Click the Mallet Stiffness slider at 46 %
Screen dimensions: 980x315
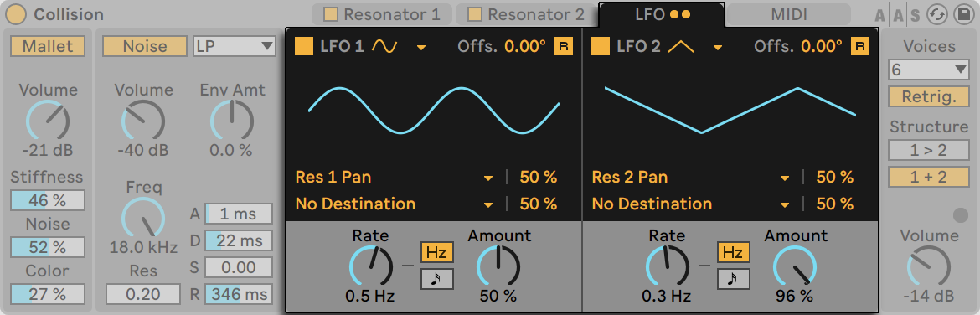click(x=48, y=200)
